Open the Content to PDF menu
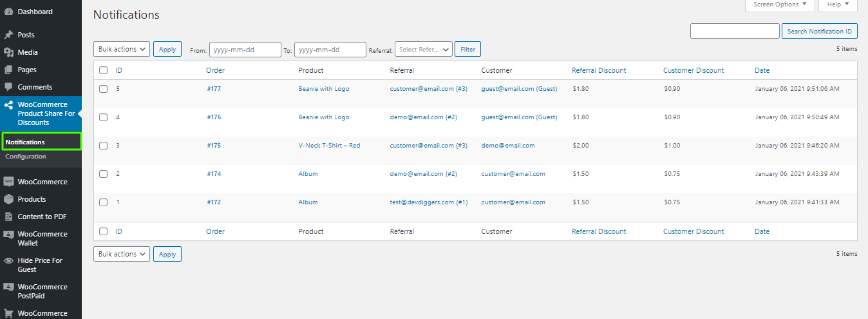868x319 pixels. [42, 217]
